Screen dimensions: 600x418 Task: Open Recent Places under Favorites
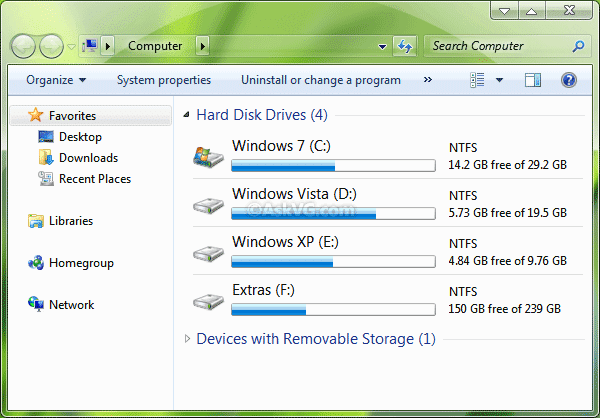pos(95,179)
